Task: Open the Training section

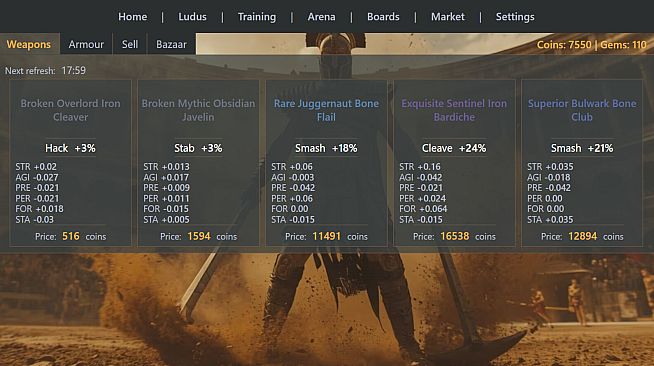Action: (257, 17)
